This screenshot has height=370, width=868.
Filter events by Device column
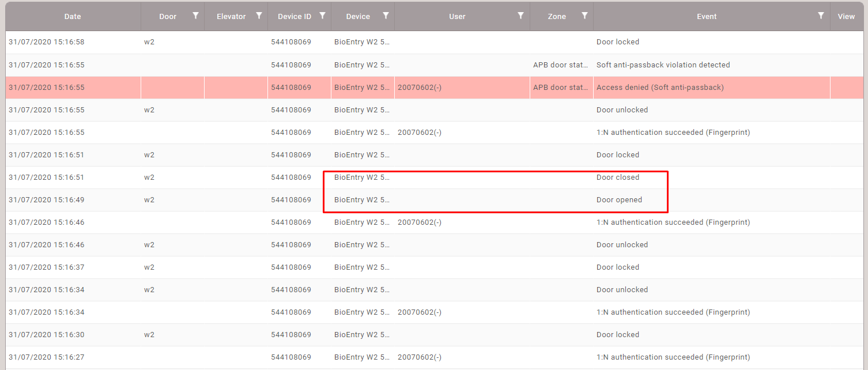pyautogui.click(x=386, y=16)
